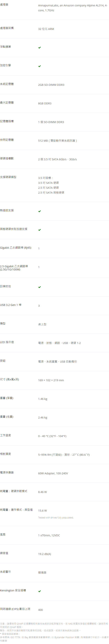
Task: Select the 60W Adapter, 100-240V text
Action: pos(53,473)
